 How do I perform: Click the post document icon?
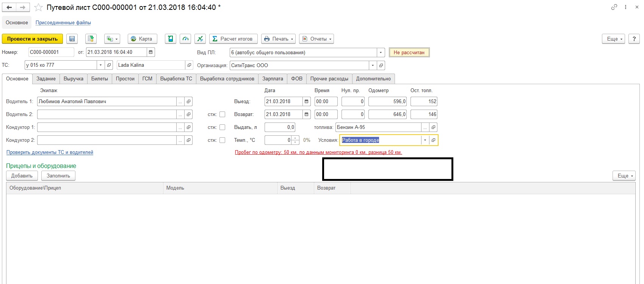click(91, 39)
